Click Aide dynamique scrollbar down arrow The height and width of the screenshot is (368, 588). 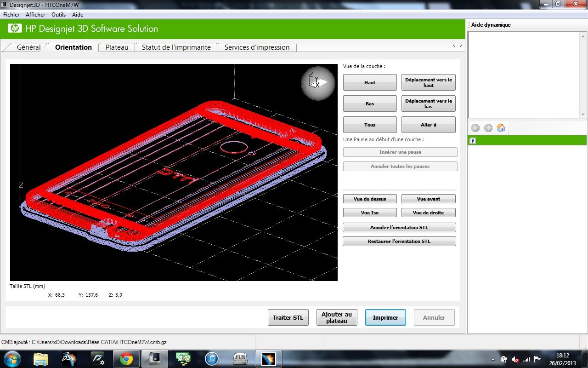(583, 115)
